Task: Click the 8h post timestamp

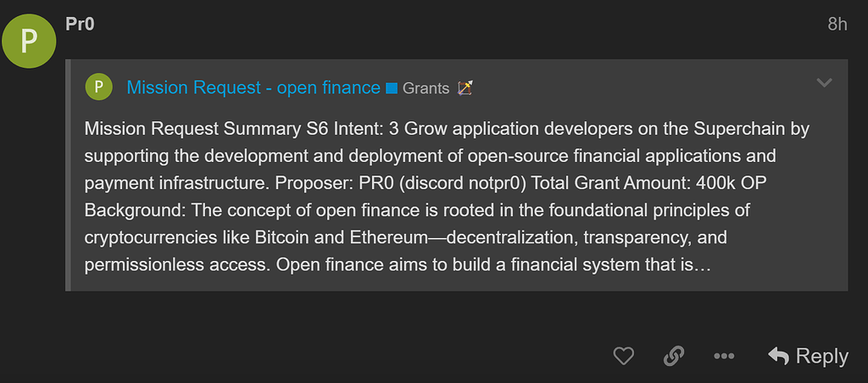Action: coord(837,25)
